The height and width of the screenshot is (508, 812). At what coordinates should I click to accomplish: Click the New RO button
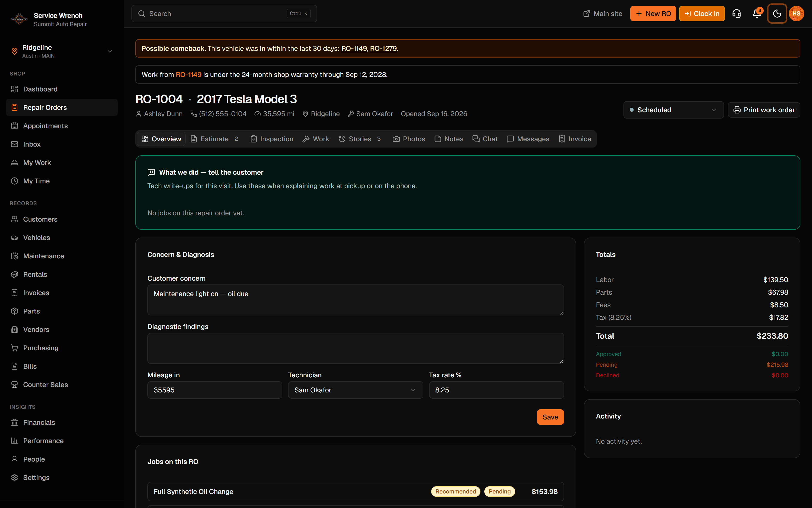pyautogui.click(x=653, y=14)
